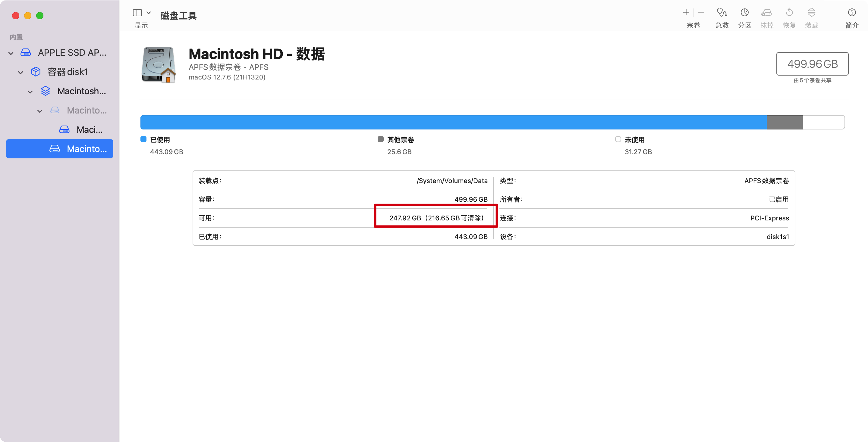The height and width of the screenshot is (442, 868).
Task: Open the Partition (分区) tool
Action: pyautogui.click(x=744, y=13)
